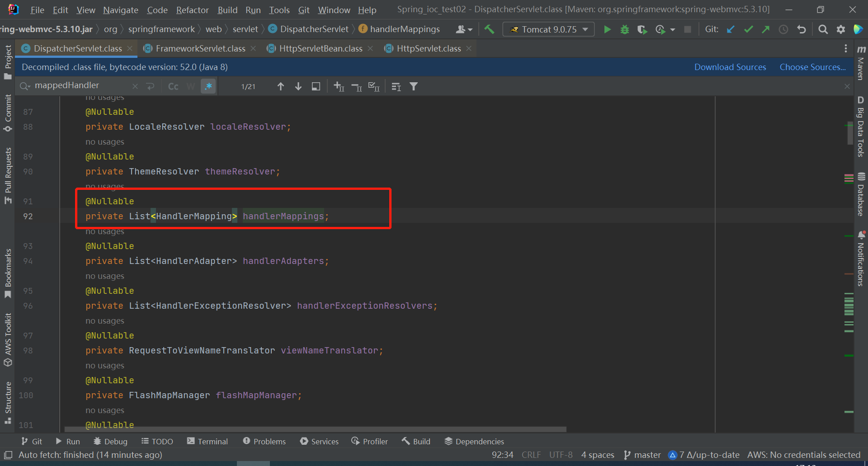Clear the mappedHandler search text
The image size is (868, 466).
(135, 86)
